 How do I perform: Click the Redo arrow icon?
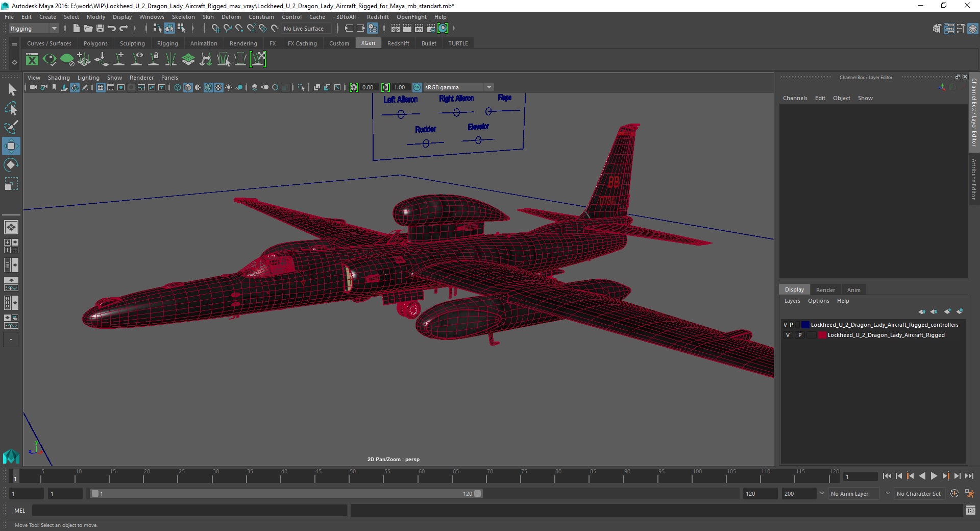coord(124,29)
